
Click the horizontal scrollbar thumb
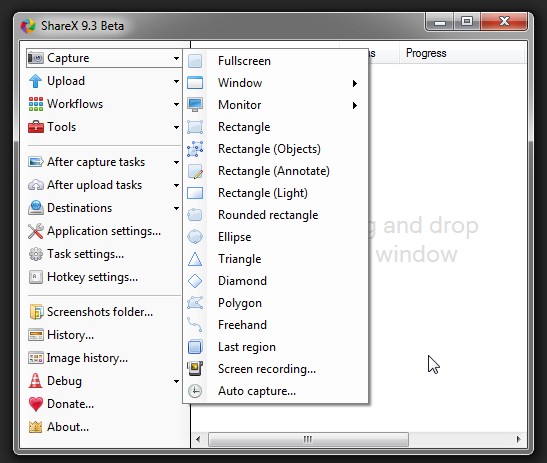(x=308, y=439)
